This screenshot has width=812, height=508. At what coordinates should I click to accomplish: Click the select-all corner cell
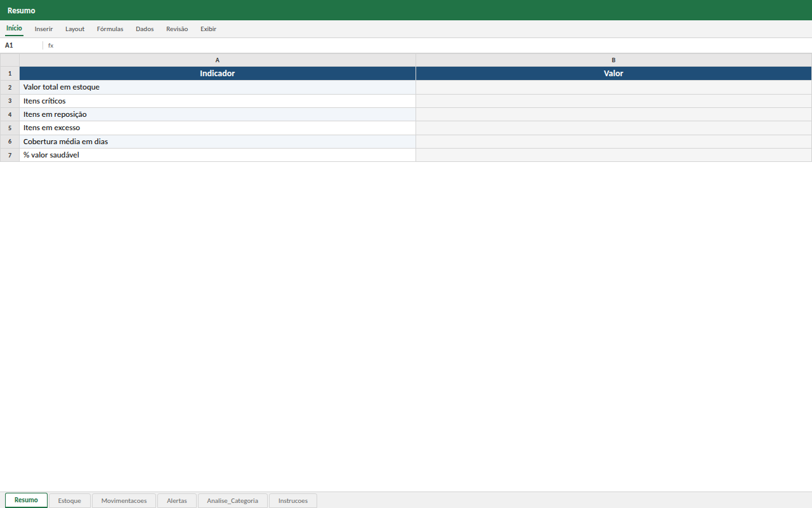point(10,60)
